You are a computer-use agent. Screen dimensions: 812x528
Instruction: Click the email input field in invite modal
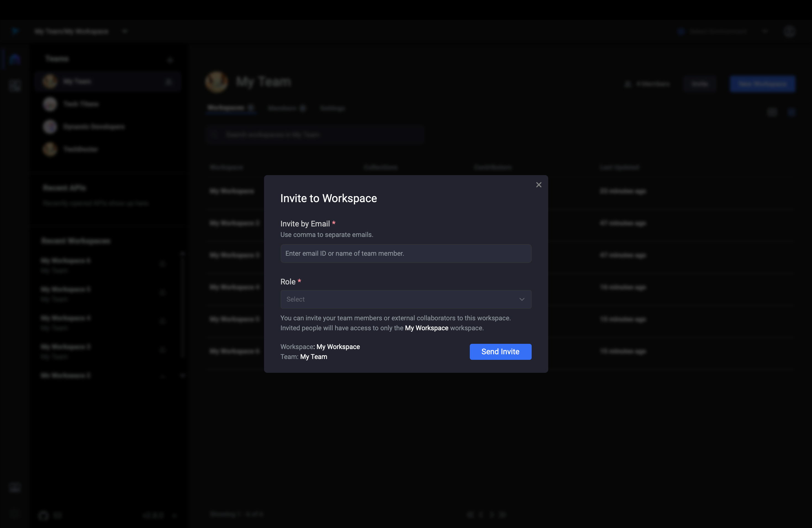[x=406, y=253]
